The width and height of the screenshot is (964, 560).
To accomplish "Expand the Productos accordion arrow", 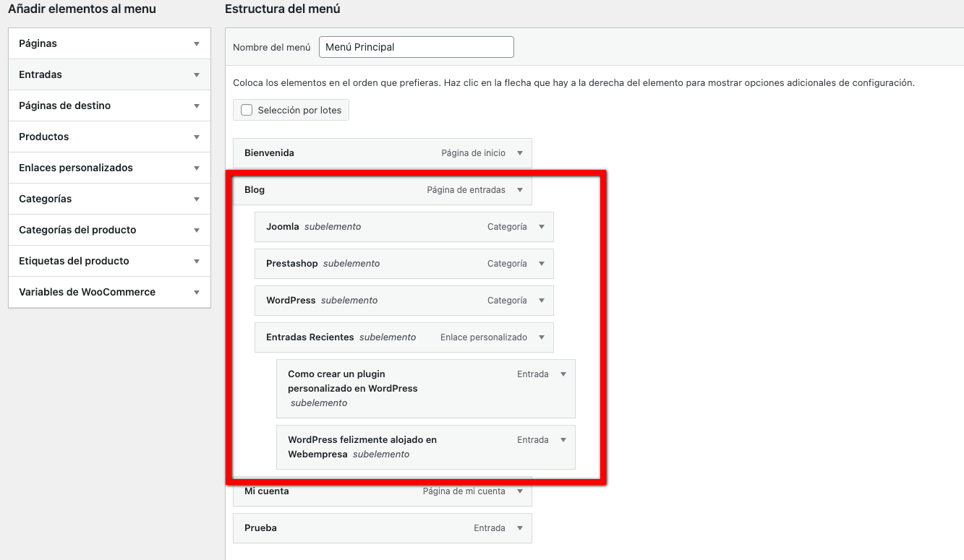I will pyautogui.click(x=197, y=137).
